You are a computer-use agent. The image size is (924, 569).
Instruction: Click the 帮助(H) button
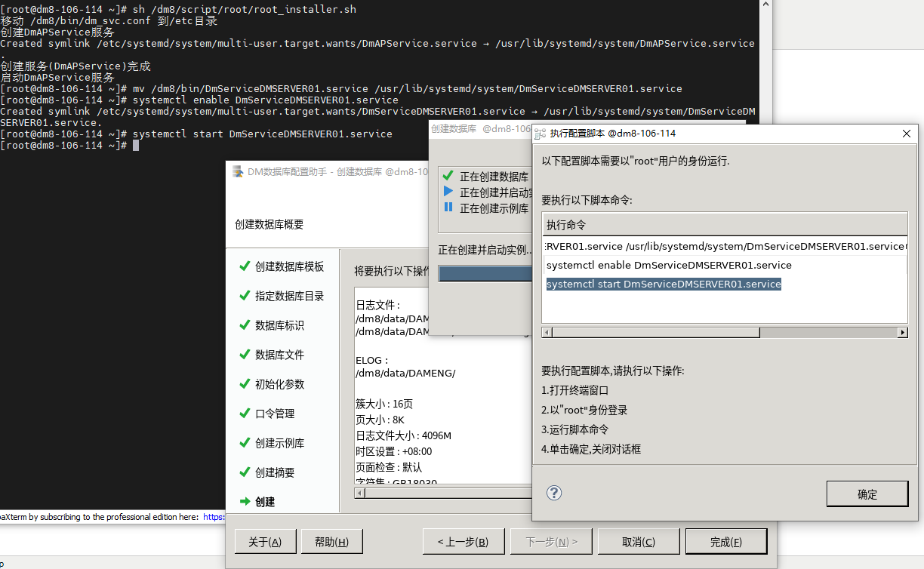point(331,541)
